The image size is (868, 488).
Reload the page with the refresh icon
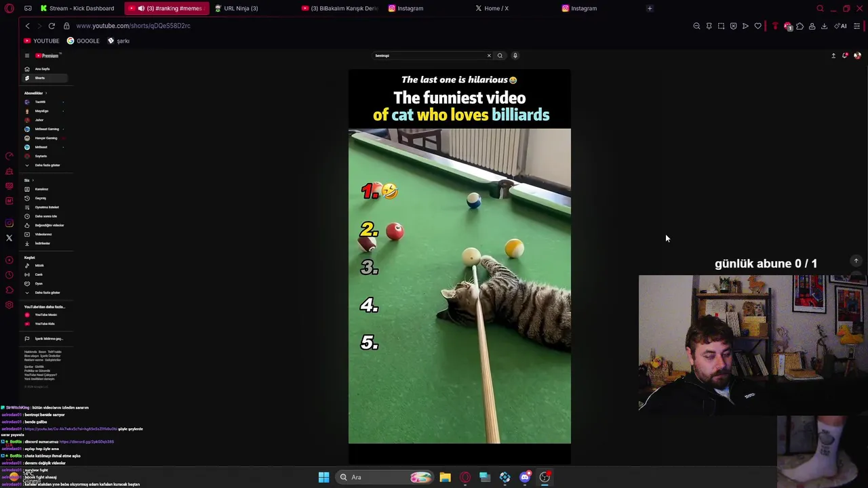pos(52,26)
